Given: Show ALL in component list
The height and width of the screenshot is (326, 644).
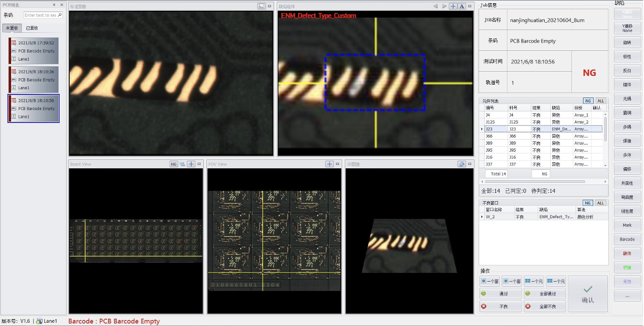Looking at the screenshot, I should tap(601, 101).
